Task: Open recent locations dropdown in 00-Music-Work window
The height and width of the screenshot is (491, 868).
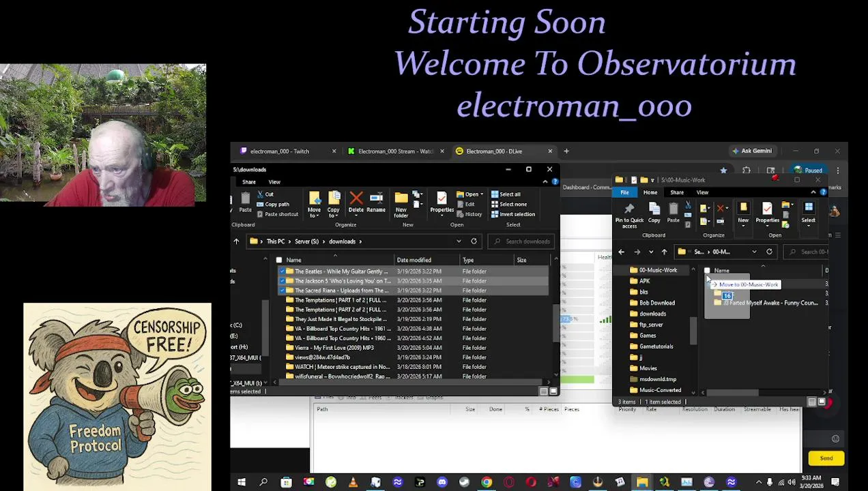Action: [x=650, y=252]
